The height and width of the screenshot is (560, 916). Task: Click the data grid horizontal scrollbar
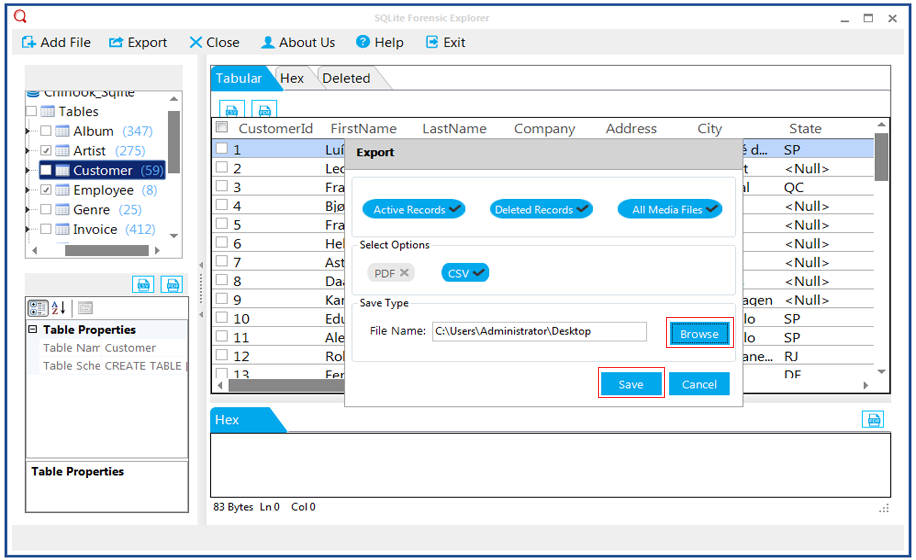tap(287, 385)
